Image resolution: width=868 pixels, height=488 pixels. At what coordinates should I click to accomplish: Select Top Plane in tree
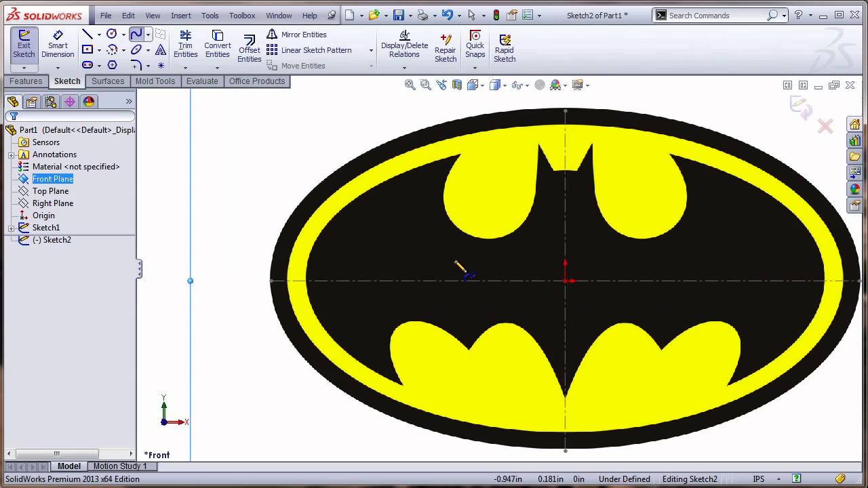click(x=51, y=191)
